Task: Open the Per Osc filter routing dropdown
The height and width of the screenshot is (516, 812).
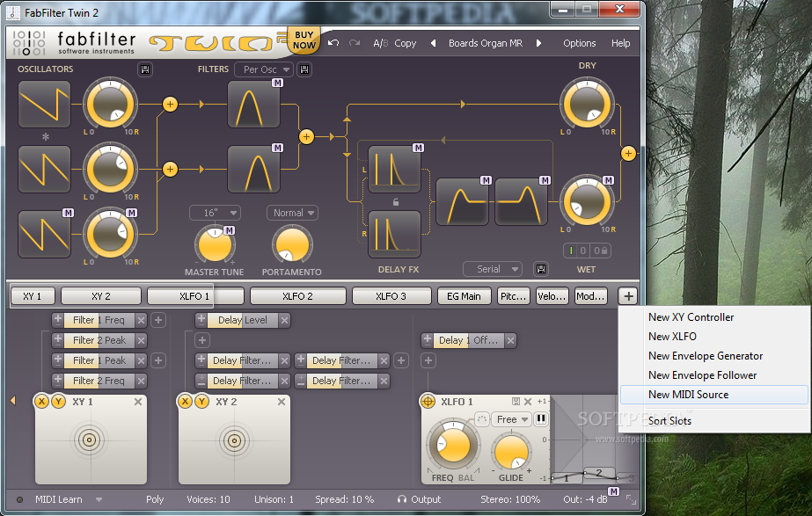Action: pyautogui.click(x=264, y=69)
